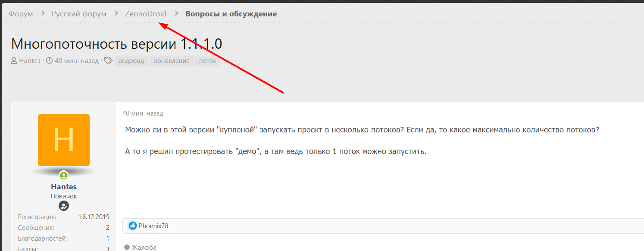Select the андроид tag

click(x=131, y=61)
